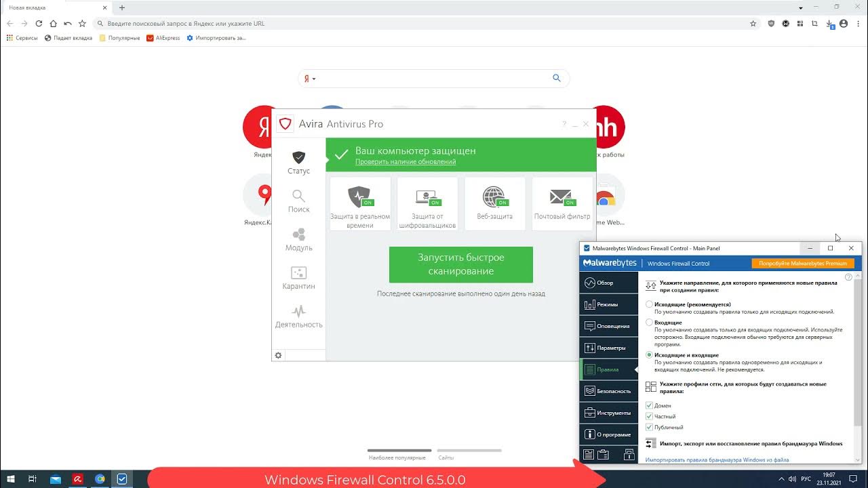
Task: Open Chrome tab search dropdown arrow
Action: point(801,7)
